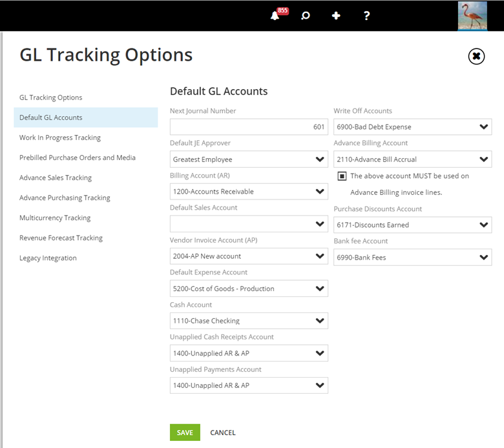Expand the empty Default Sales Account dropdown

click(249, 224)
